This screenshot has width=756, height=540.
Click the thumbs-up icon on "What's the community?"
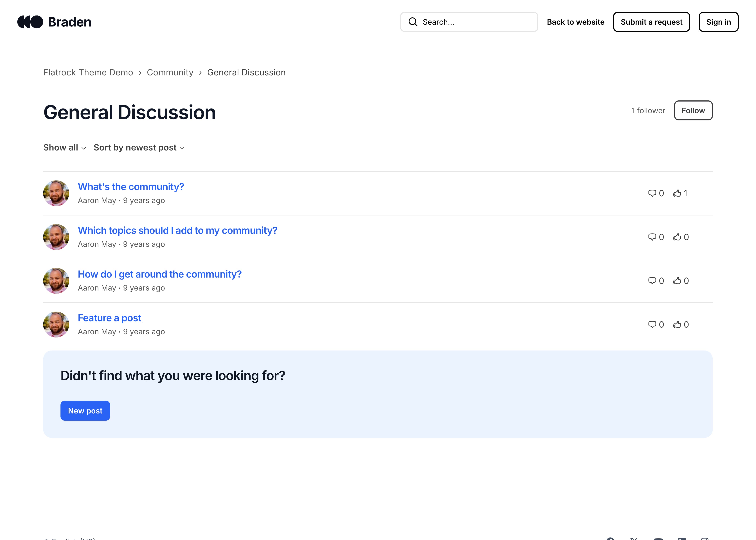click(677, 193)
